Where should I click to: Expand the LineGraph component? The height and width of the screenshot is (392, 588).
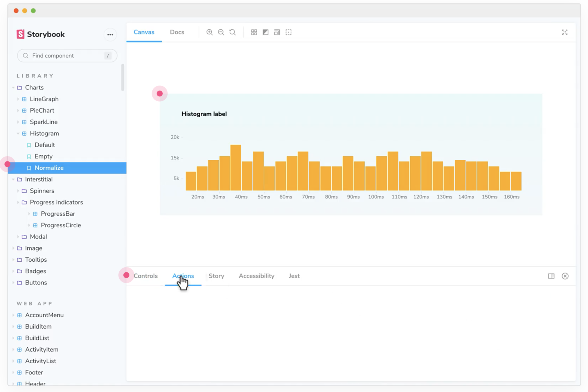point(44,99)
